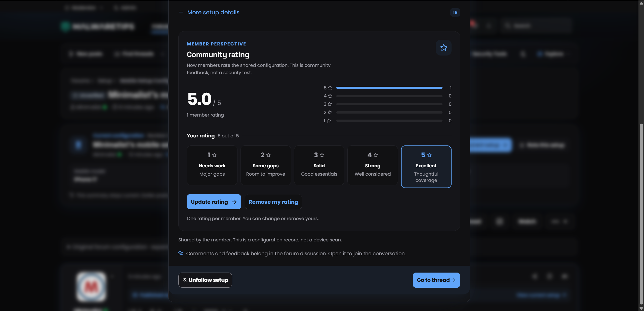Pick the 2 star Some gaps option

point(265,165)
